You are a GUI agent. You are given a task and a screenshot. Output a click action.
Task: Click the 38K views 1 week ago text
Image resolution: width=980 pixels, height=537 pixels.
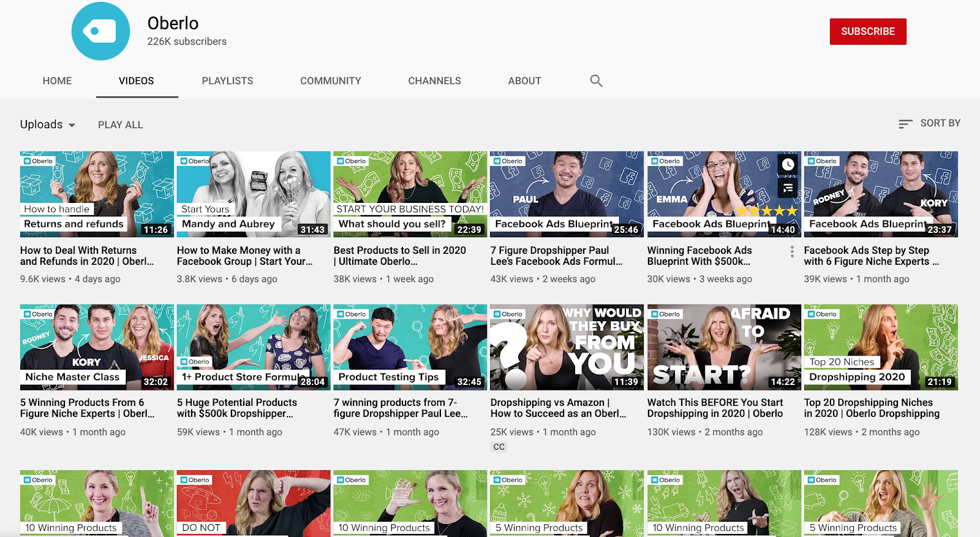pyautogui.click(x=384, y=279)
